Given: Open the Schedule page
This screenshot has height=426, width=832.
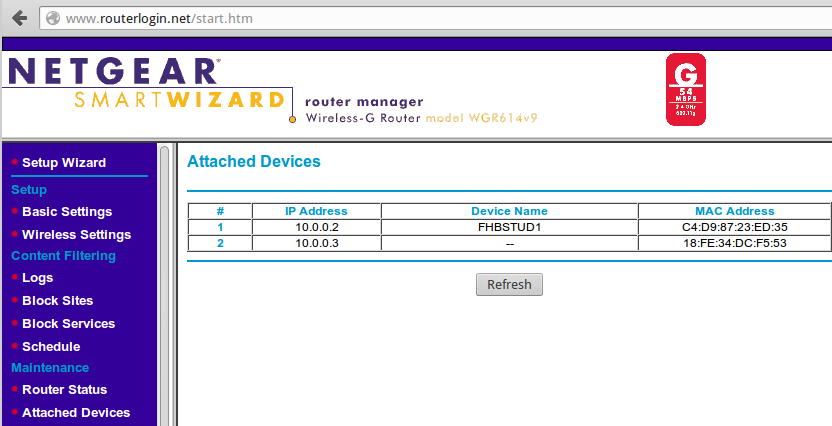Looking at the screenshot, I should [x=51, y=346].
